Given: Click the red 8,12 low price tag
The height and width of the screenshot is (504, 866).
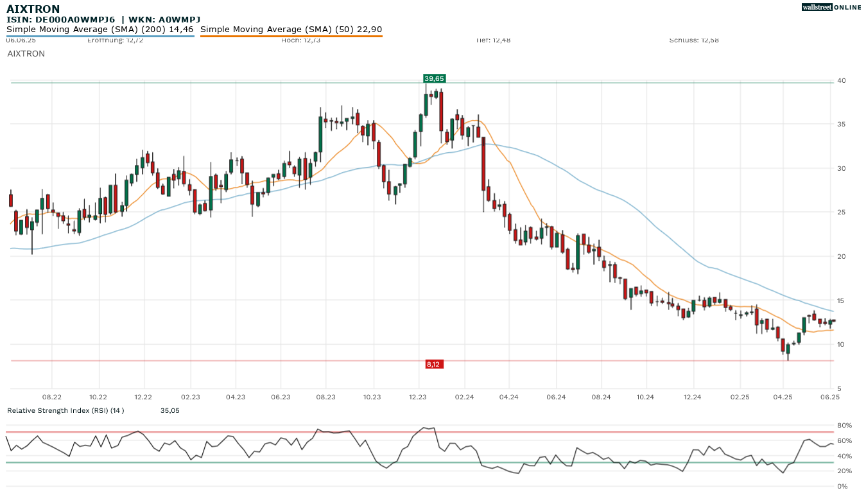Looking at the screenshot, I should coord(433,364).
